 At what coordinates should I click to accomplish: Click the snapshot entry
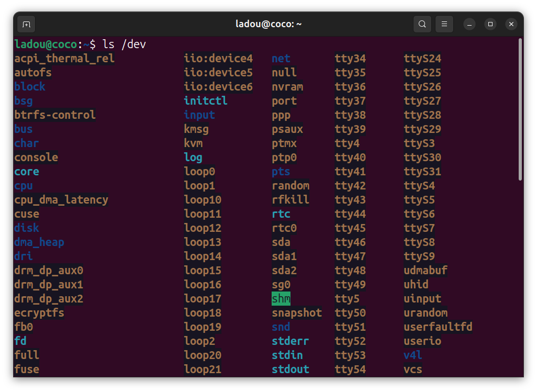click(x=297, y=313)
